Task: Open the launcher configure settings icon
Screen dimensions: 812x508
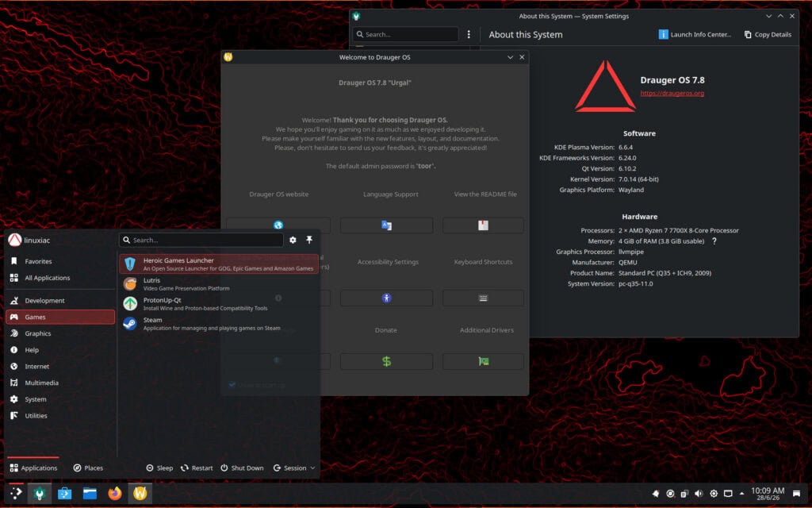Action: (293, 240)
